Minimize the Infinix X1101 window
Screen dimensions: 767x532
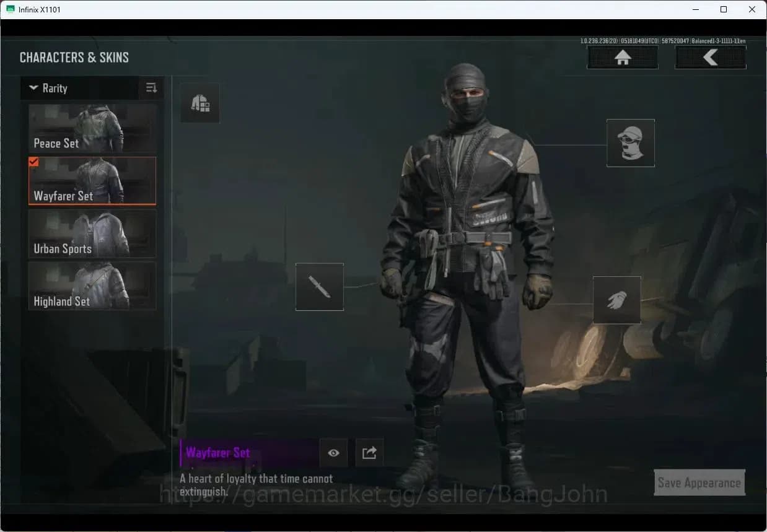coord(695,9)
